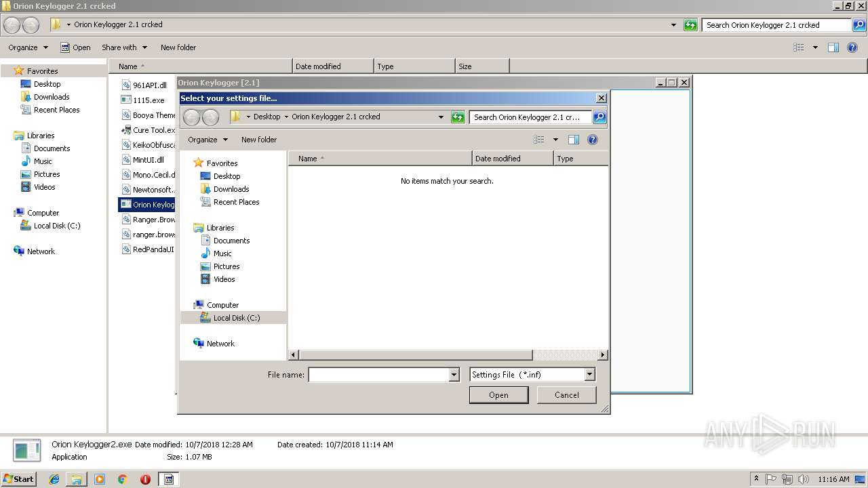Screen dimensions: 868x488
Task: Click the dialog's Help question-mark icon
Action: (x=593, y=140)
